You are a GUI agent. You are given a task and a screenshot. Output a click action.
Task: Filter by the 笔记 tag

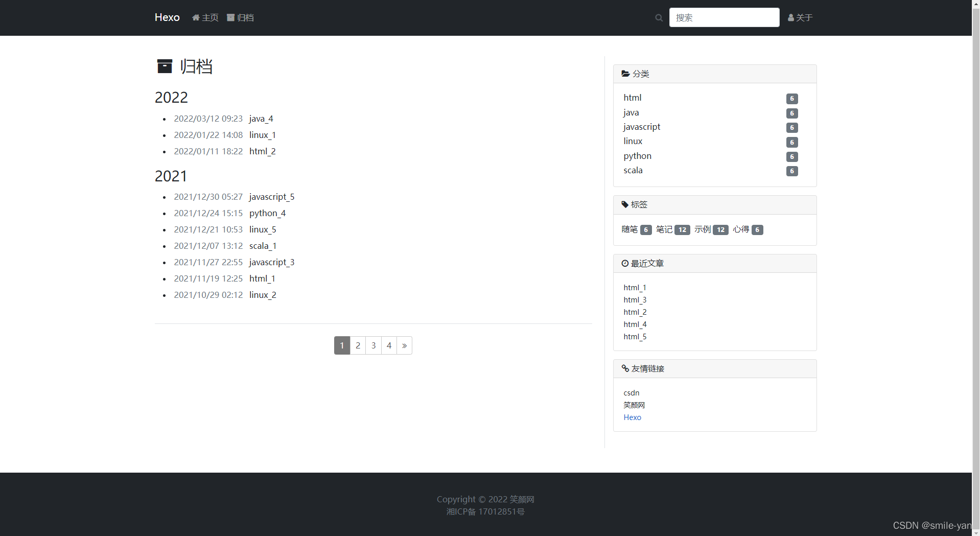(x=664, y=229)
